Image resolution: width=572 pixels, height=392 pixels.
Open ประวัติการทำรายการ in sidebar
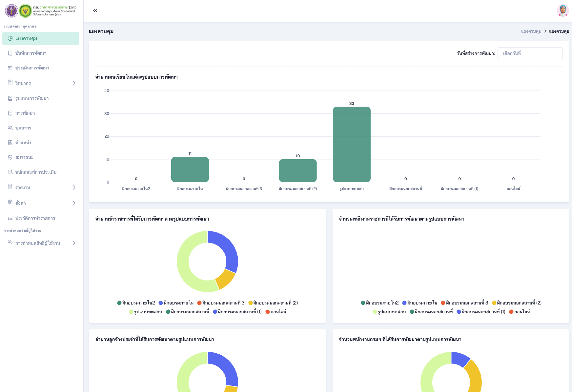35,218
